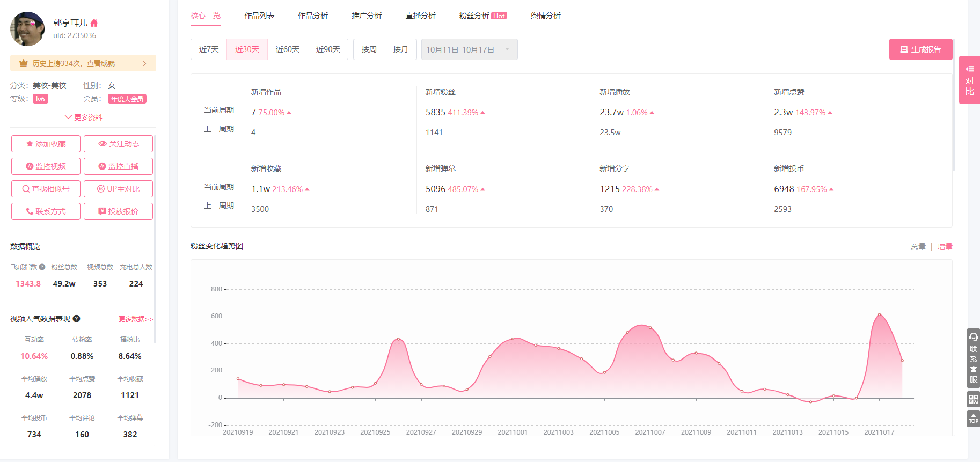Viewport: 980px width, 462px height.
Task: Open the 历史上榜334次 achievements banner
Action: [83, 63]
